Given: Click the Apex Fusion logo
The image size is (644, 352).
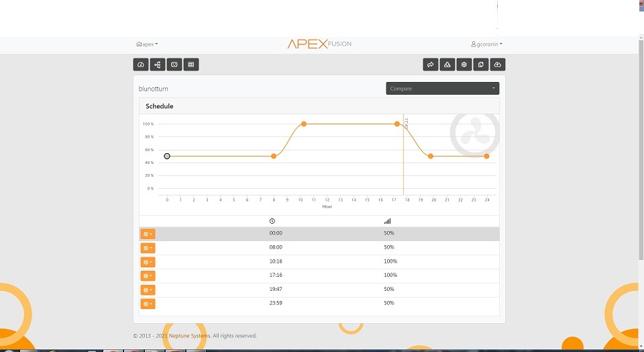Looking at the screenshot, I should 319,44.
